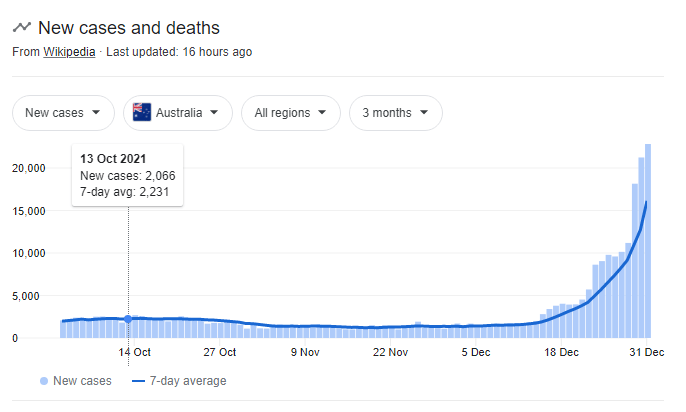This screenshot has height=412, width=686.
Task: Click the trend line icon beside the title
Action: click(x=21, y=28)
